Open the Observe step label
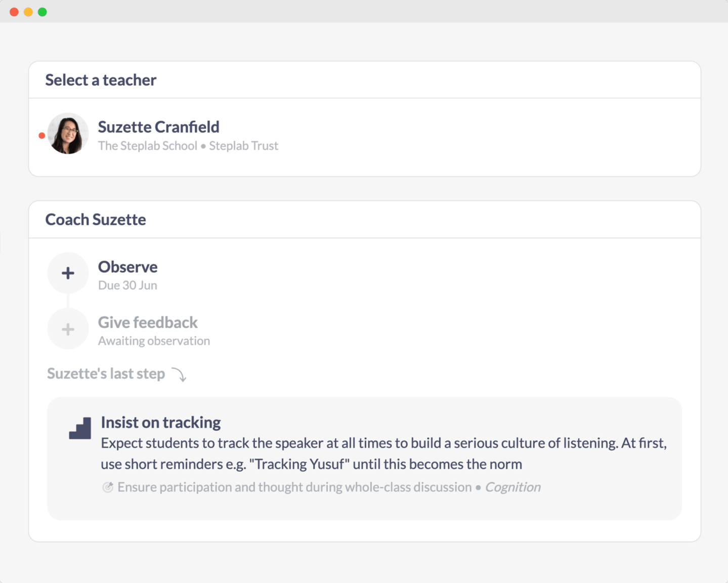 [x=127, y=267]
